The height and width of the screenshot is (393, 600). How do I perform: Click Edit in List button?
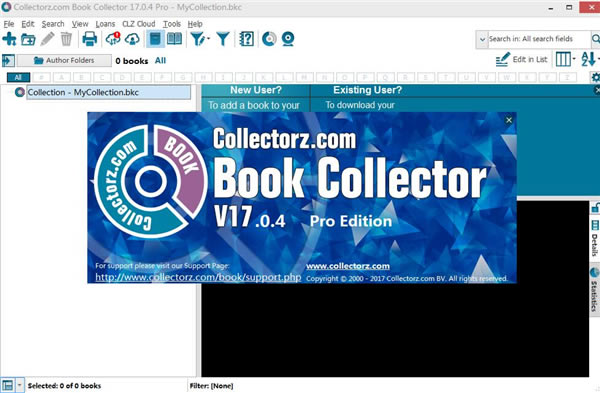point(522,59)
